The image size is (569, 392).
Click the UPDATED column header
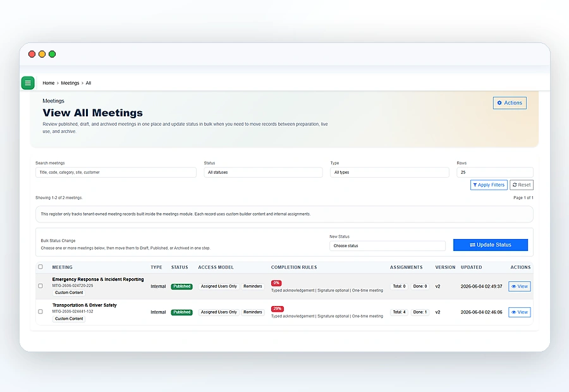pyautogui.click(x=472, y=267)
